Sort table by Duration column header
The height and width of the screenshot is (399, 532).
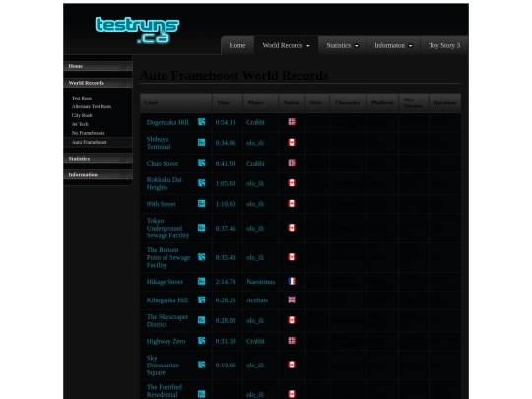pyautogui.click(x=444, y=103)
